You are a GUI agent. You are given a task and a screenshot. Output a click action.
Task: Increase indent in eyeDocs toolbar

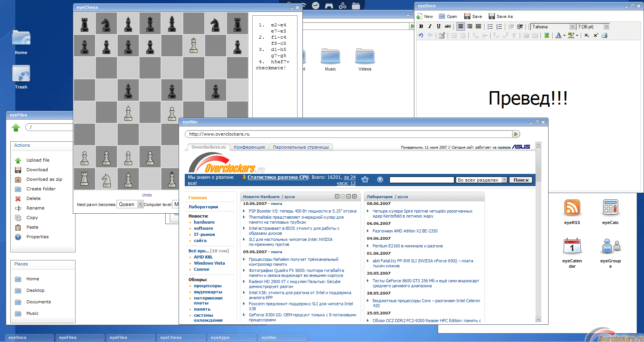pyautogui.click(x=520, y=26)
